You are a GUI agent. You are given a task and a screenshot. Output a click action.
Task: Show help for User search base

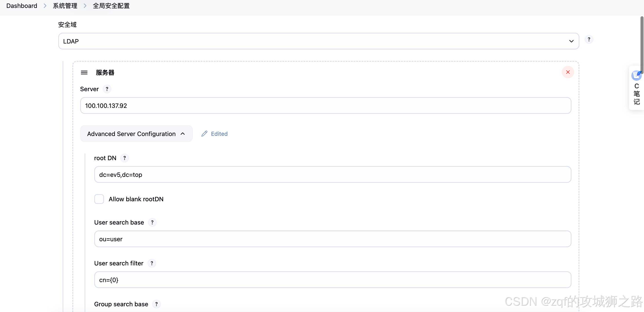152,222
